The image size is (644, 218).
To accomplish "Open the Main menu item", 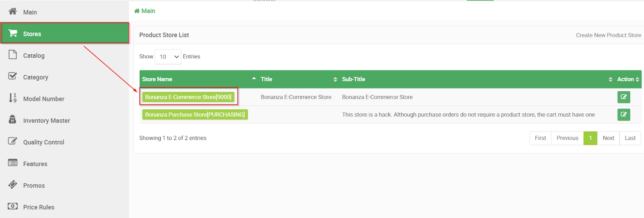I will pos(64,12).
